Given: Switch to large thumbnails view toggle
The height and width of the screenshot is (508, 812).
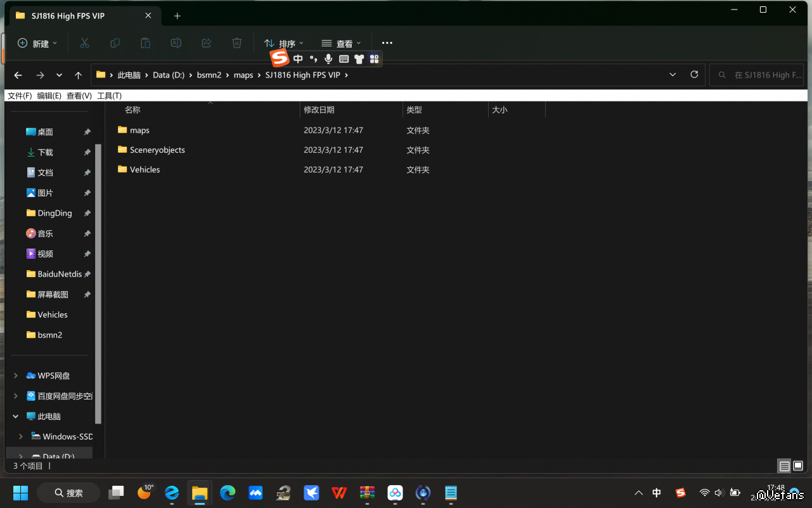Looking at the screenshot, I should pyautogui.click(x=798, y=466).
